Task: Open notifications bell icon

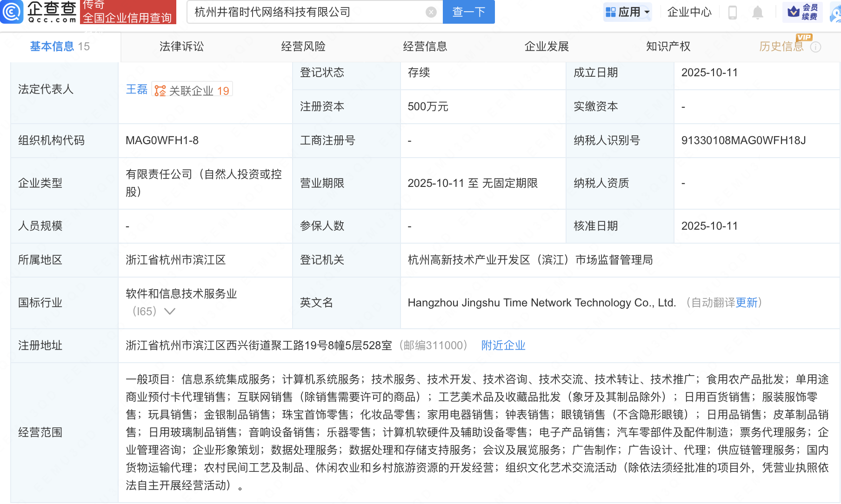Action: (x=758, y=12)
